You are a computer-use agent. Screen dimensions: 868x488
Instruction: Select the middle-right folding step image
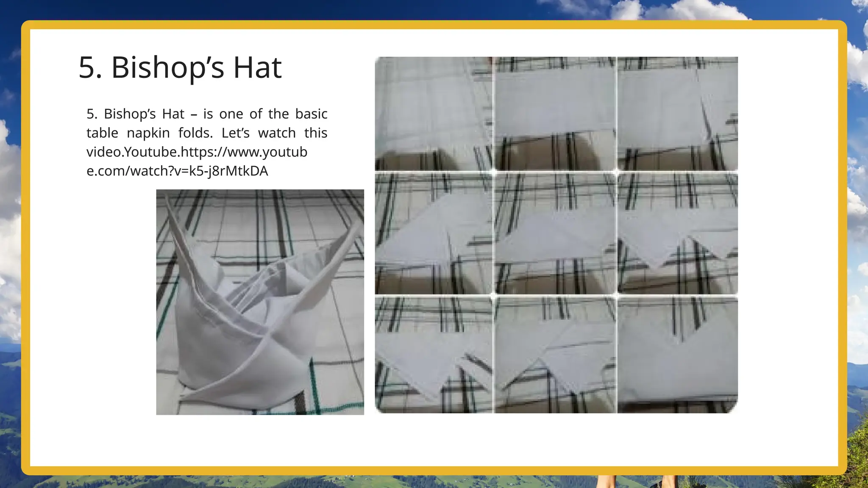pos(677,233)
